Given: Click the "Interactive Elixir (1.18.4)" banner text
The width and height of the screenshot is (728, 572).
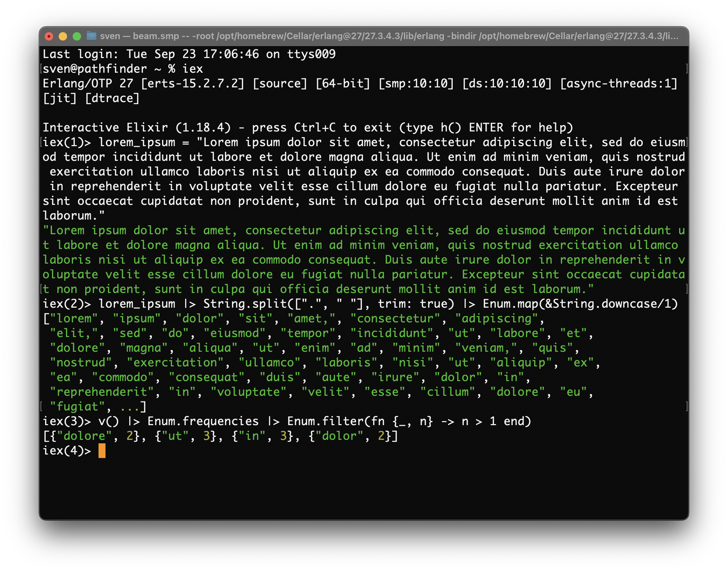Looking at the screenshot, I should (137, 128).
